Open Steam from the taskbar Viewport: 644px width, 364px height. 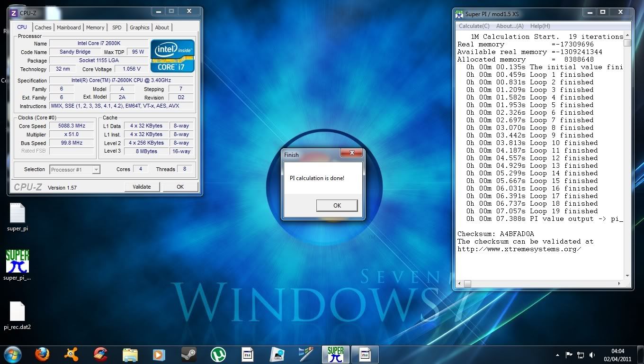pyautogui.click(x=188, y=354)
